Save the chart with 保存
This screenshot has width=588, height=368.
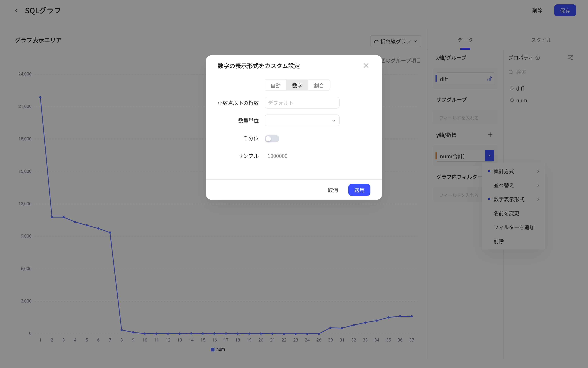[x=565, y=10]
